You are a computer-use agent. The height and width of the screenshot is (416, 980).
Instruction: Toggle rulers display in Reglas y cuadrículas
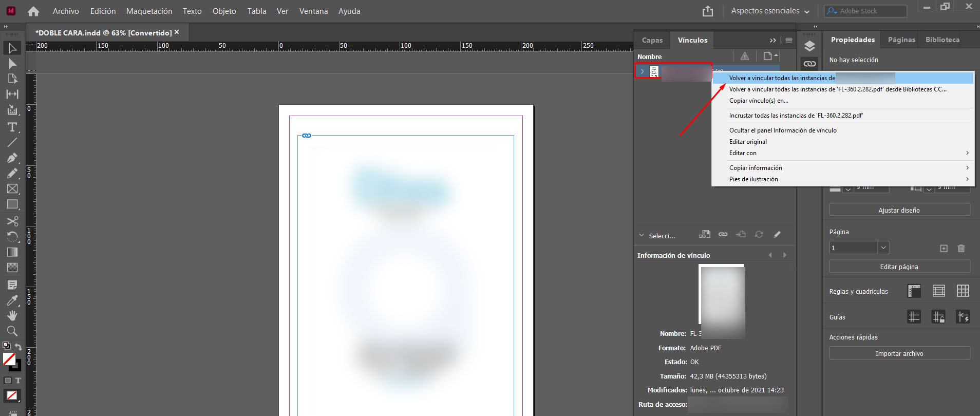[x=914, y=291]
